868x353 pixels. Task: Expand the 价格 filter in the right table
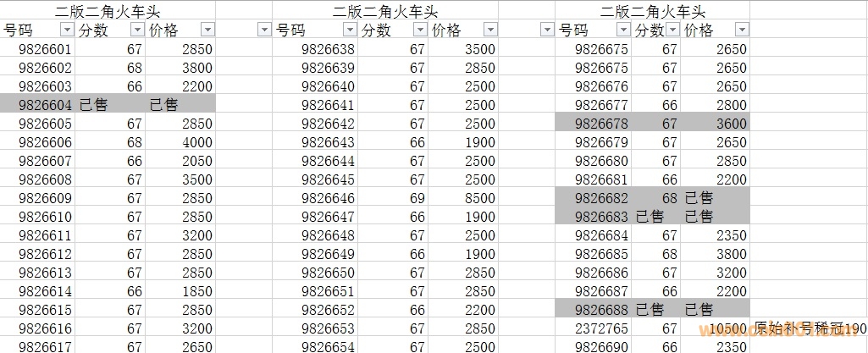click(741, 30)
